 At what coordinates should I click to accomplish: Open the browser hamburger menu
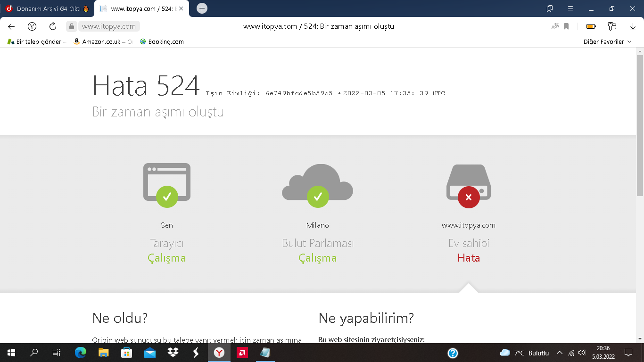click(x=570, y=8)
